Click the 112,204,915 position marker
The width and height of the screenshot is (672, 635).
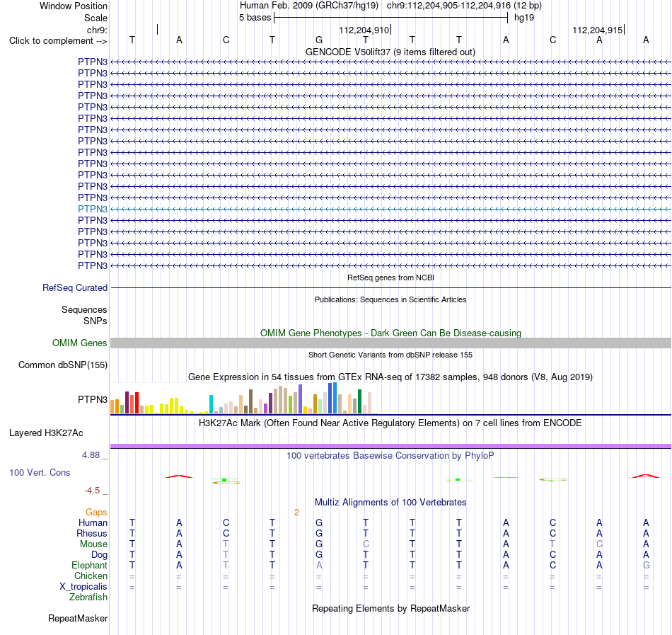(x=598, y=30)
